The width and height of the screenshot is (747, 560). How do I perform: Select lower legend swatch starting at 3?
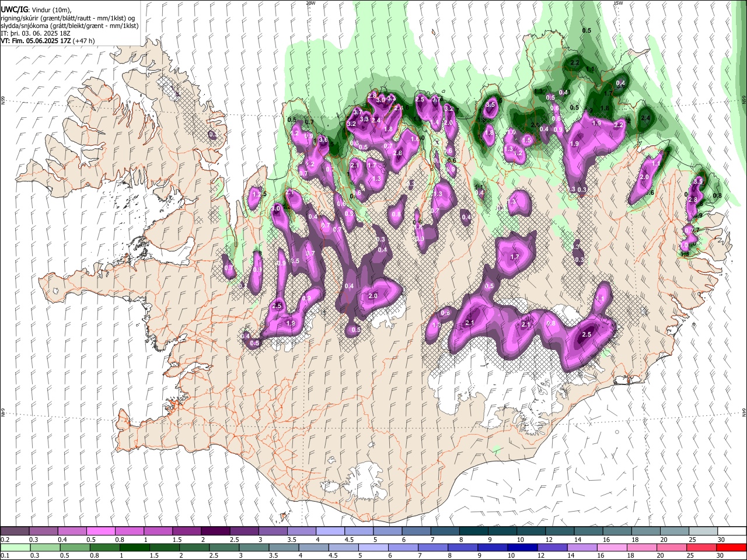254,547
